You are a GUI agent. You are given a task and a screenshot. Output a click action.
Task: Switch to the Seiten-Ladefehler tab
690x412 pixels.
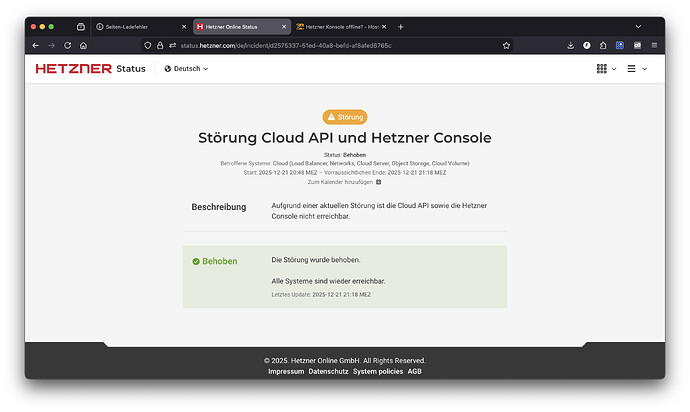click(x=139, y=26)
